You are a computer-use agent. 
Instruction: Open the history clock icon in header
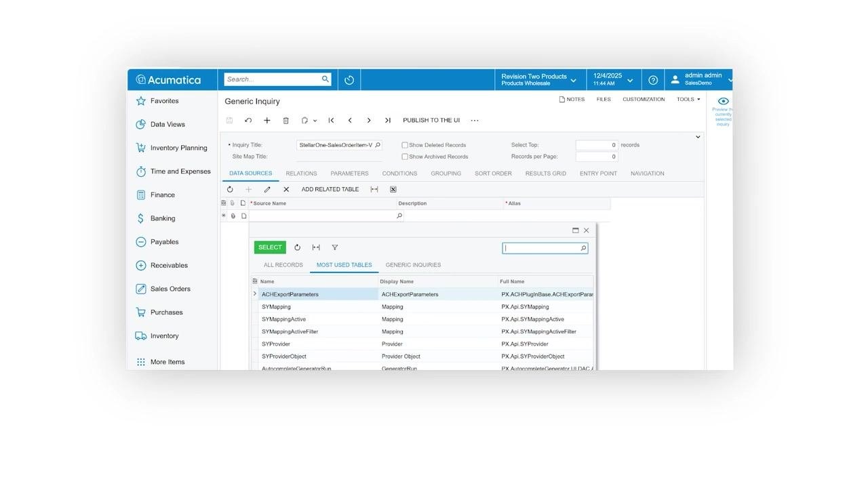349,80
